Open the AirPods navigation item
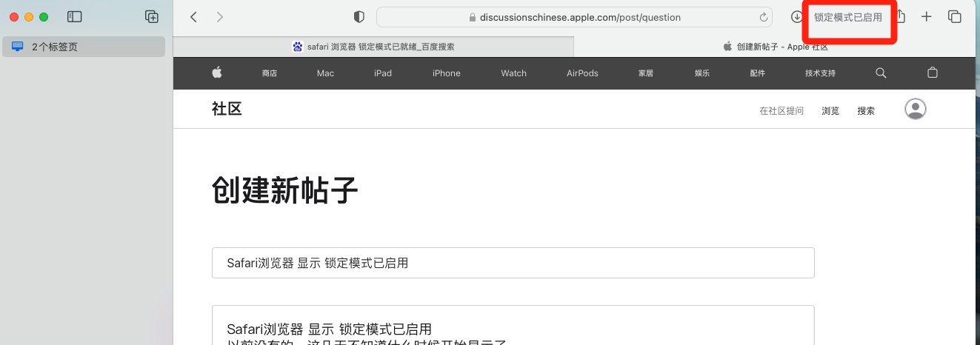 (x=582, y=73)
